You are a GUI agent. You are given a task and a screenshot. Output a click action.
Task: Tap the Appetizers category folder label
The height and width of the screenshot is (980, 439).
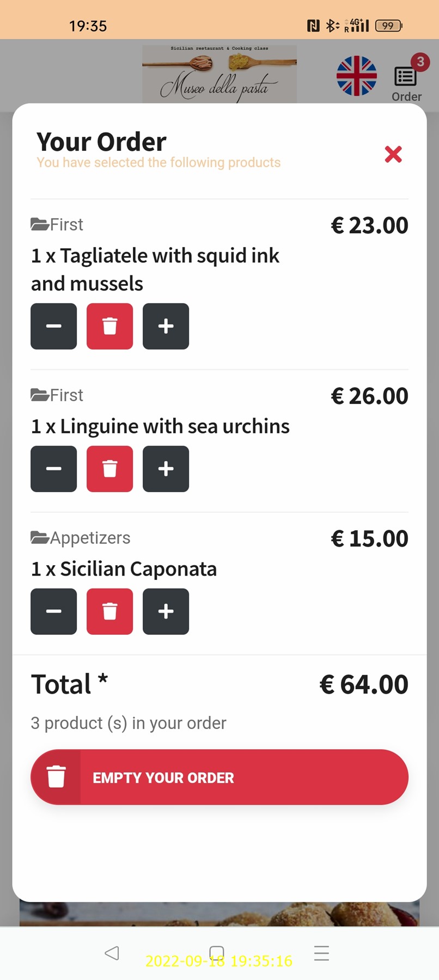81,538
